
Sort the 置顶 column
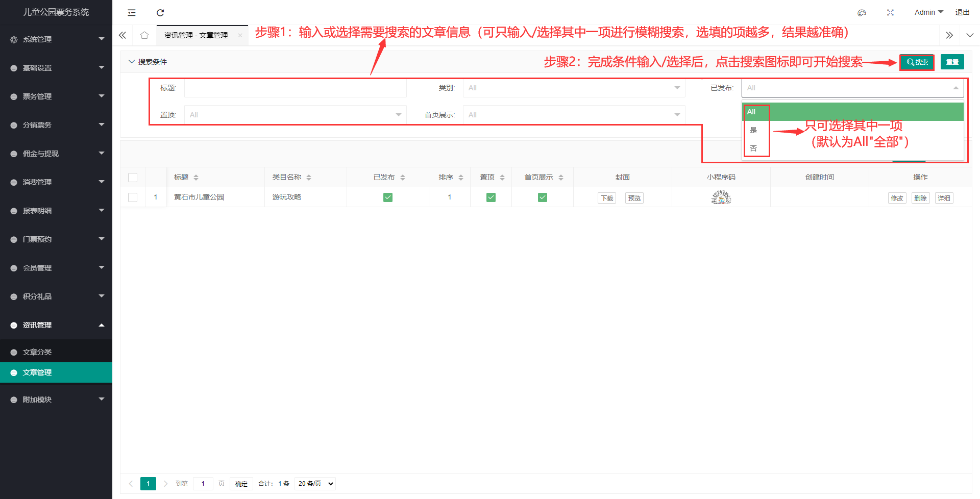pyautogui.click(x=502, y=178)
